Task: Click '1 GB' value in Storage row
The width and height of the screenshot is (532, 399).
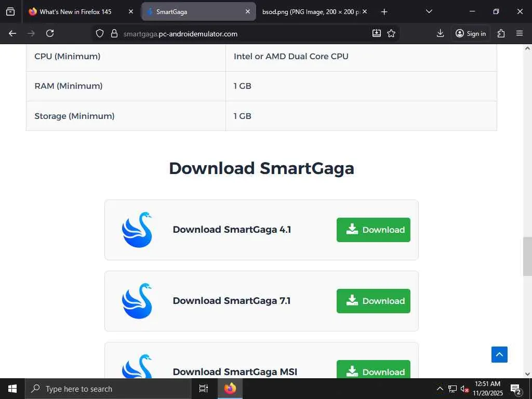Action: click(x=242, y=116)
